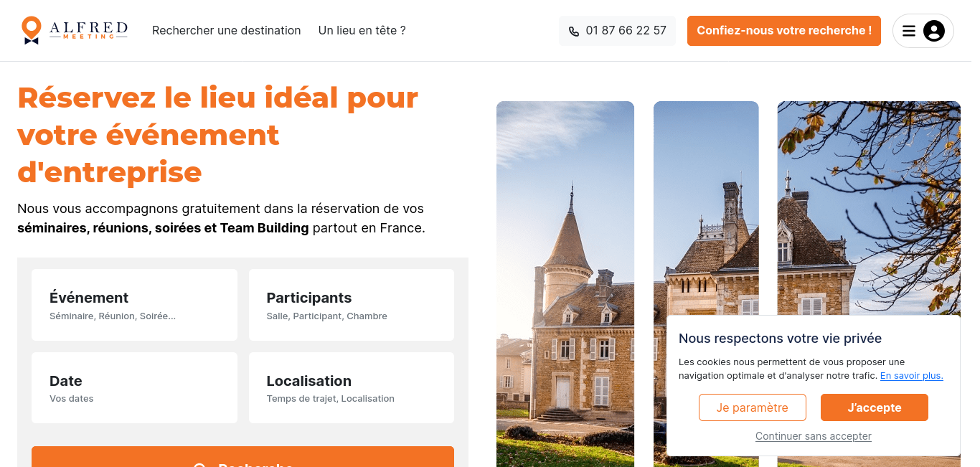
Task: Click Confiez-nous votre recherche button
Action: click(x=784, y=31)
